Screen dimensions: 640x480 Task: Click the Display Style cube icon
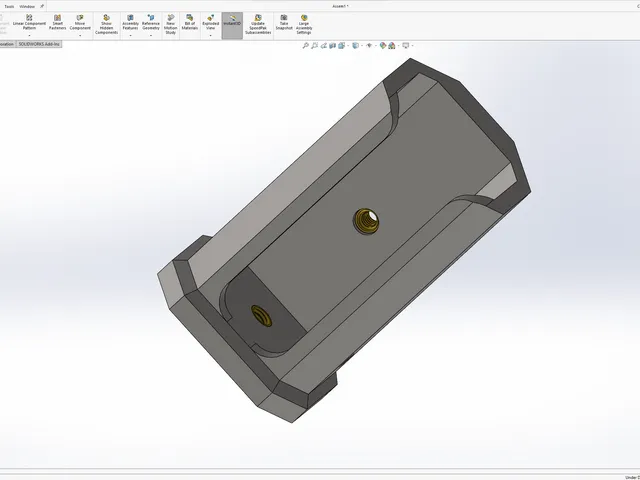356,46
